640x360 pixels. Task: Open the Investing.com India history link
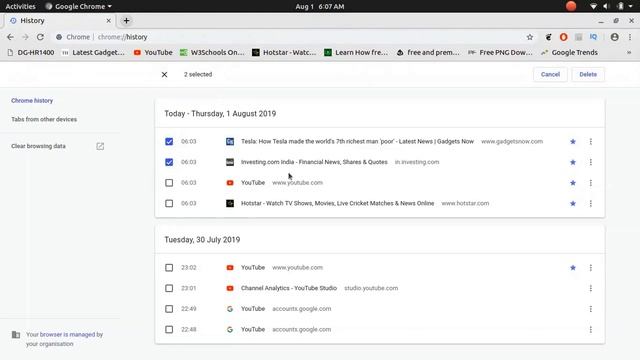click(x=314, y=162)
